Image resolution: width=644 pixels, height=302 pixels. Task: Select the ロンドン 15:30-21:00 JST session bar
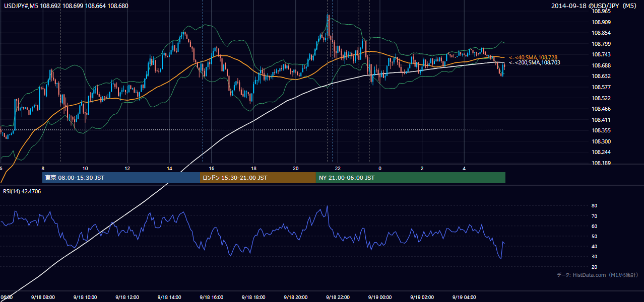(x=258, y=178)
